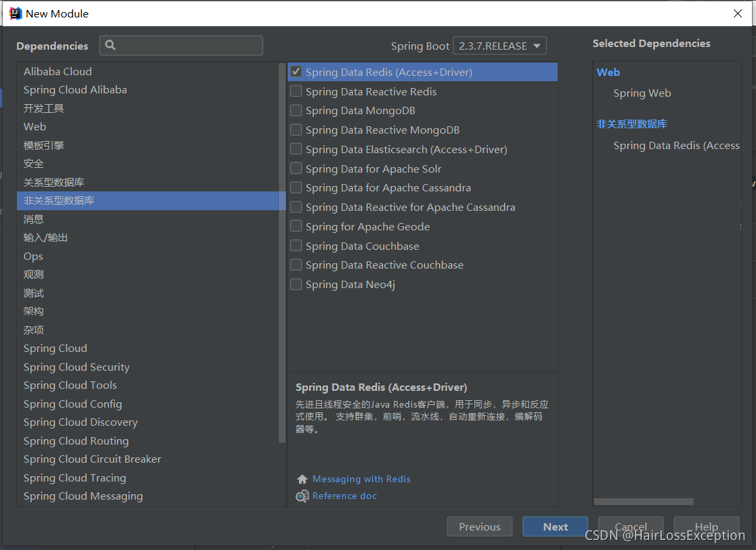Enable Spring for Apache Geode
Viewport: 756px width, 550px height.
pos(296,226)
